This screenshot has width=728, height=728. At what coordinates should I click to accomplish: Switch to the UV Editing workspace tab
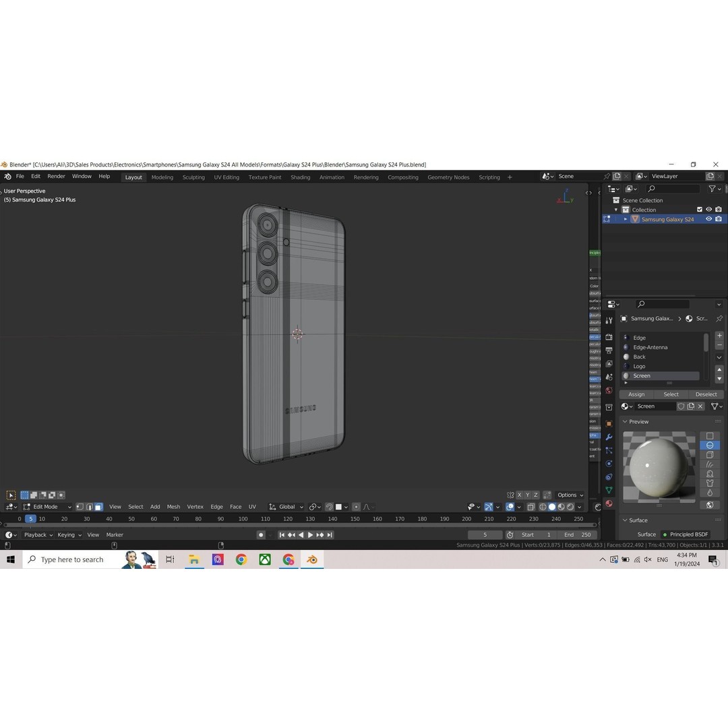coord(226,177)
